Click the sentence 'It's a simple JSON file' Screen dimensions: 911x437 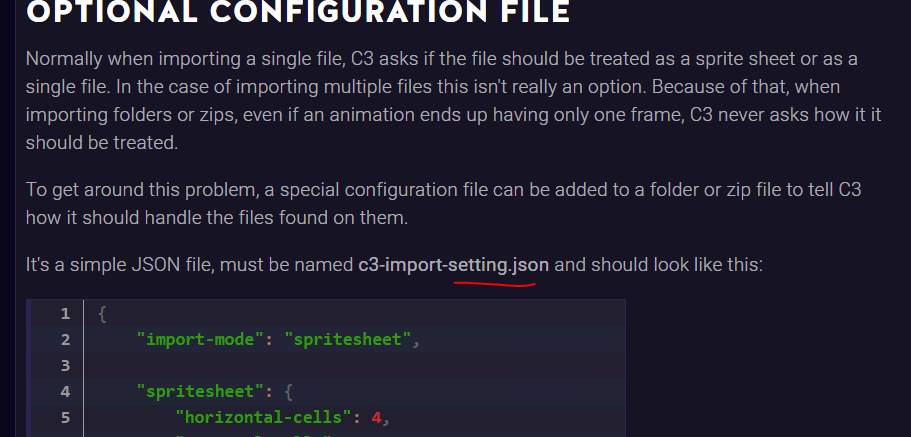pos(394,265)
